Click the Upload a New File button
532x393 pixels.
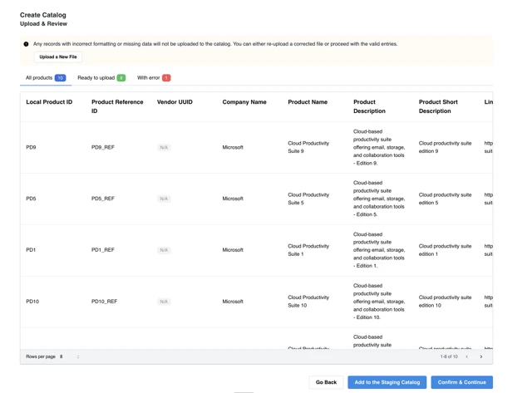[58, 57]
